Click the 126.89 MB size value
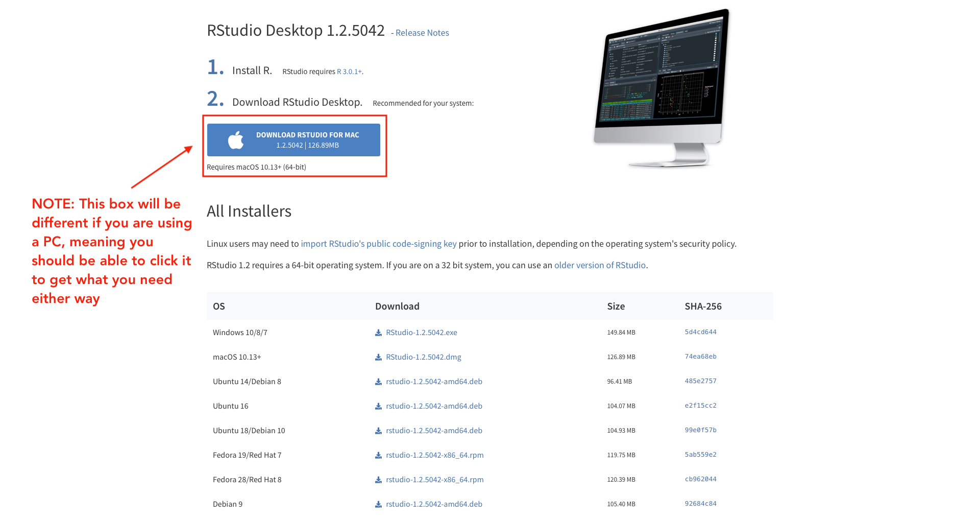 point(621,357)
